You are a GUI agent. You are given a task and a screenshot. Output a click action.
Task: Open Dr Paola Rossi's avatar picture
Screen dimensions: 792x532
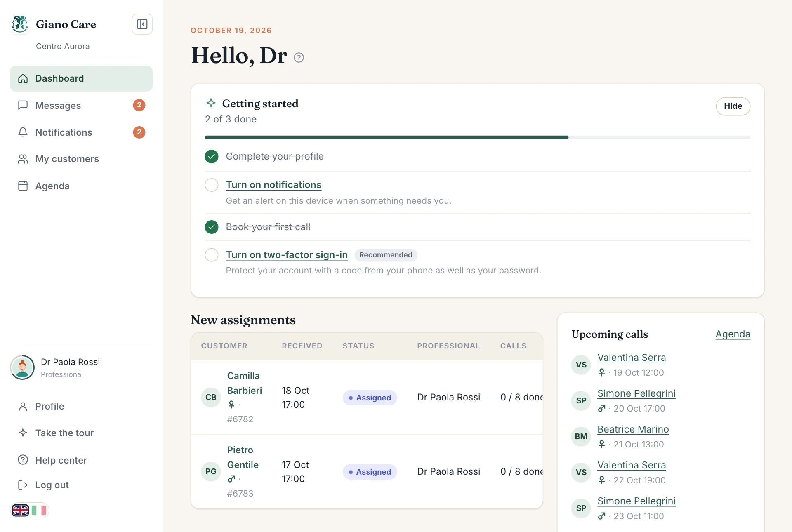(x=22, y=367)
